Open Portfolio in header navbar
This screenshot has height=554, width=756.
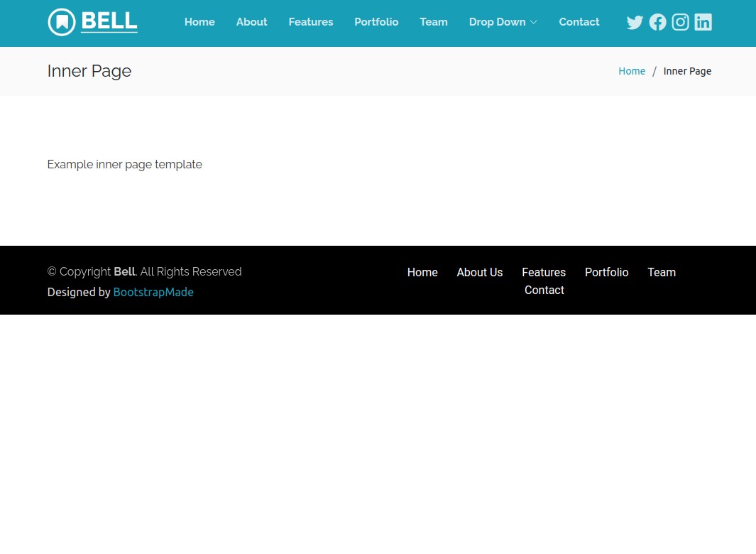tap(376, 22)
